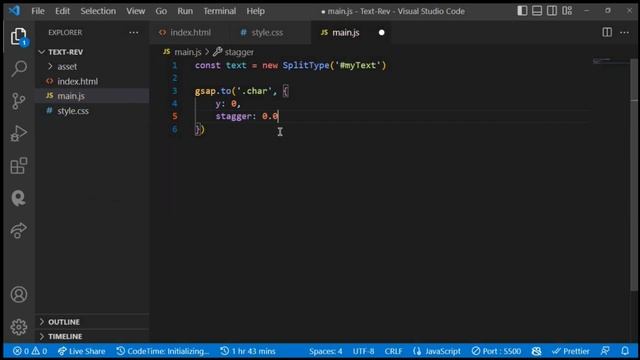640x360 pixels.
Task: Open Explorer views and more actions ellipsis
Action: (x=133, y=32)
